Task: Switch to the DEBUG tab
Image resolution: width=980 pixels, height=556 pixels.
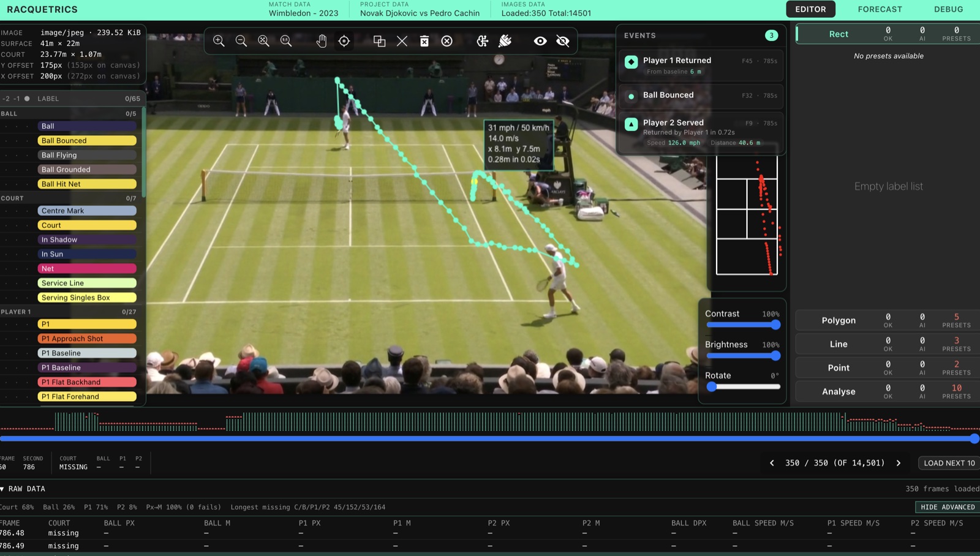Action: (948, 9)
